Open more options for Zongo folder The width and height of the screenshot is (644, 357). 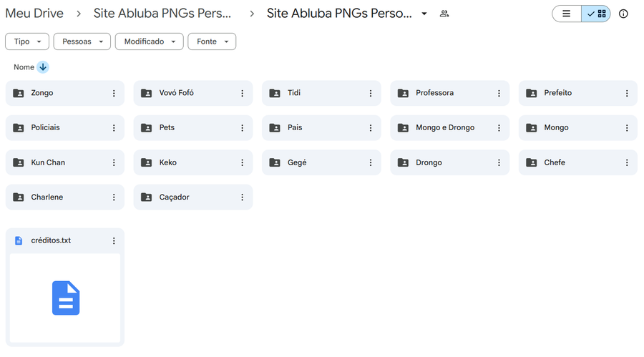(114, 93)
